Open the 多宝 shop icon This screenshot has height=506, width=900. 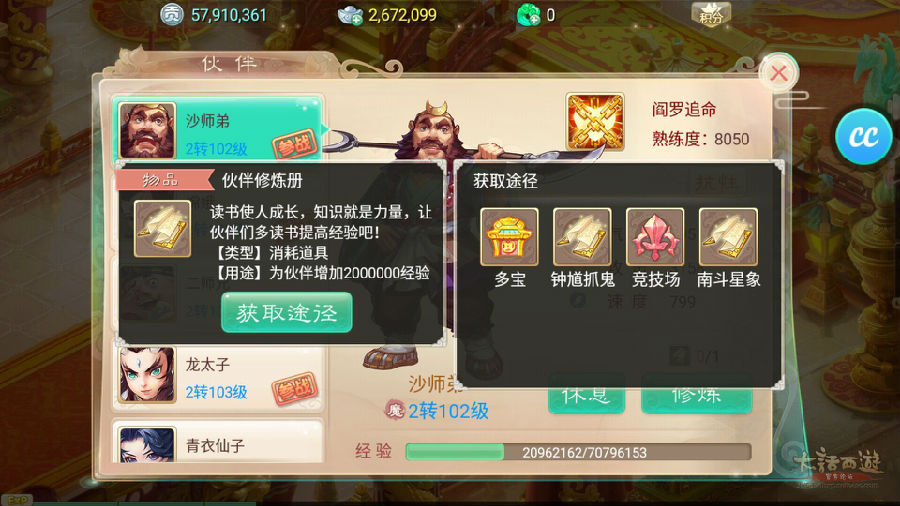(x=509, y=237)
